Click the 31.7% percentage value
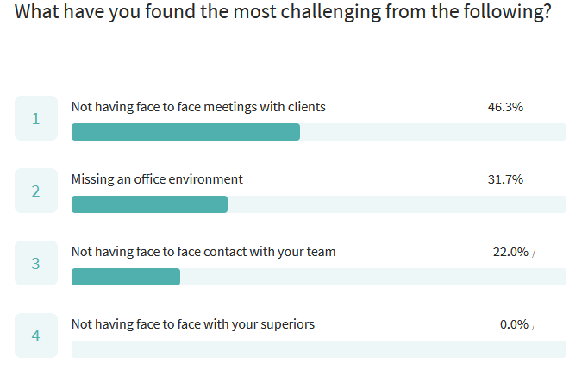Image resolution: width=588 pixels, height=382 pixels. (x=505, y=179)
